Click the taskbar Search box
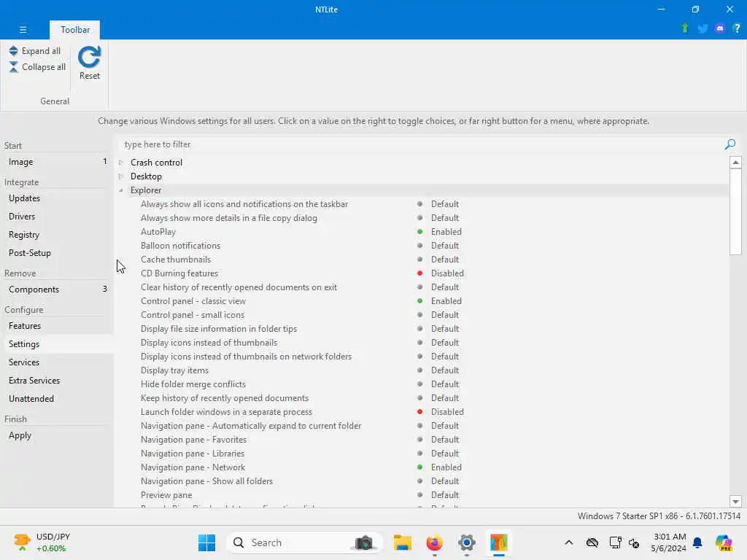This screenshot has height=560, width=747. tap(305, 542)
